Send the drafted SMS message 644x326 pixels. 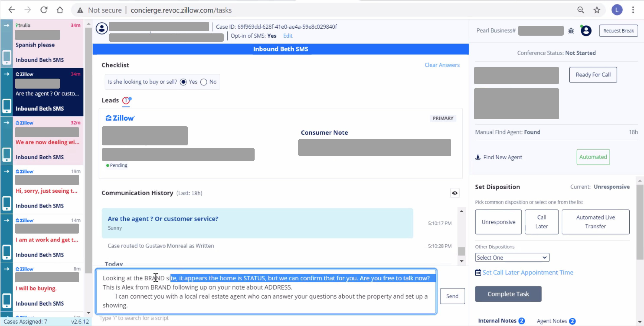452,296
